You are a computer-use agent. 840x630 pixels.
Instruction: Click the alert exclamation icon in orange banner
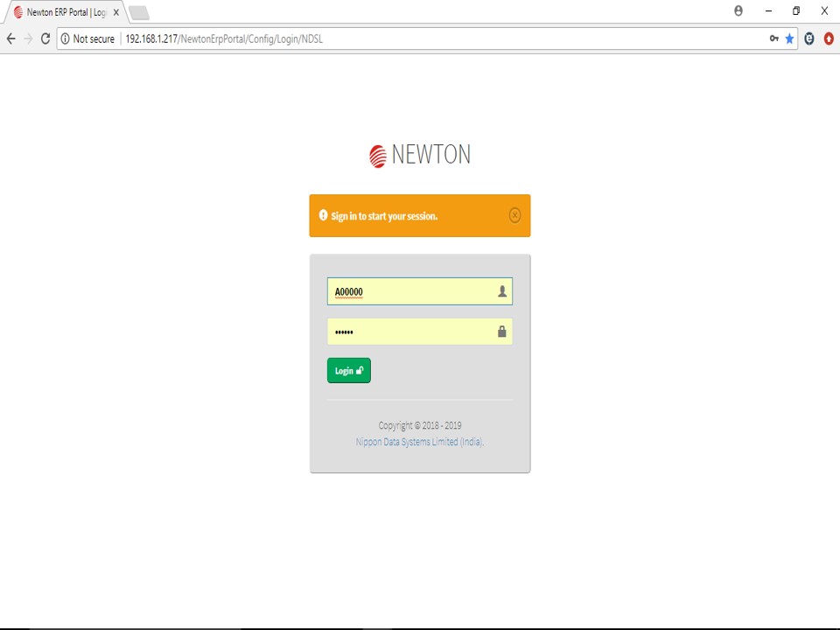pyautogui.click(x=323, y=215)
